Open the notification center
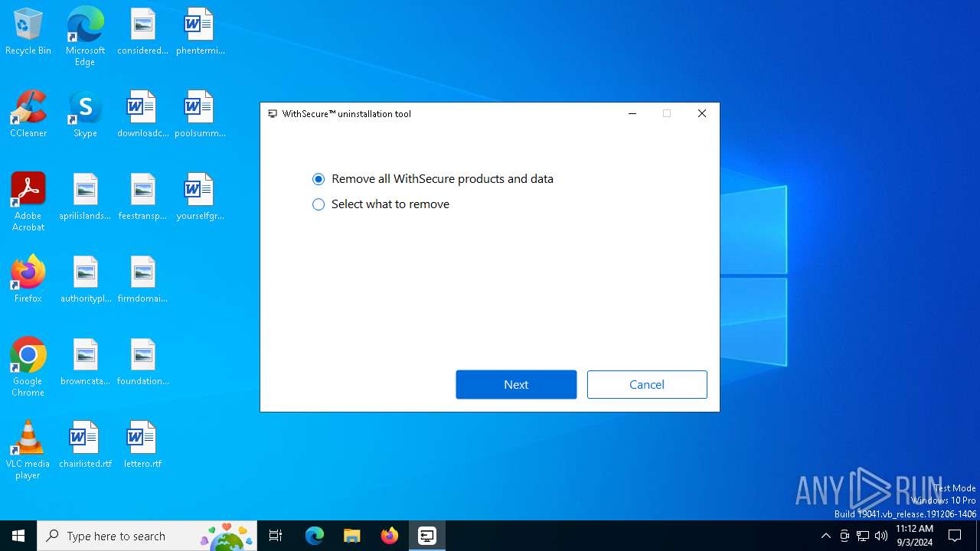Viewport: 980px width, 551px height. (x=955, y=536)
